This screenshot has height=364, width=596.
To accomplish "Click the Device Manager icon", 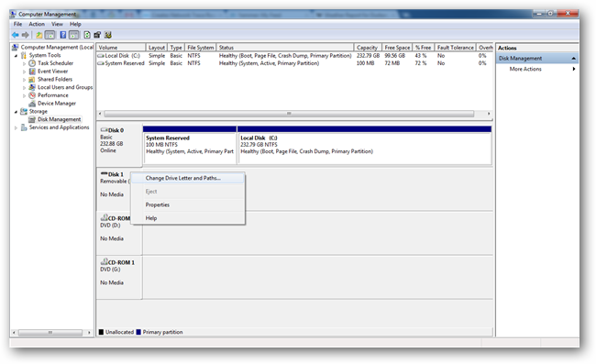I will (32, 104).
